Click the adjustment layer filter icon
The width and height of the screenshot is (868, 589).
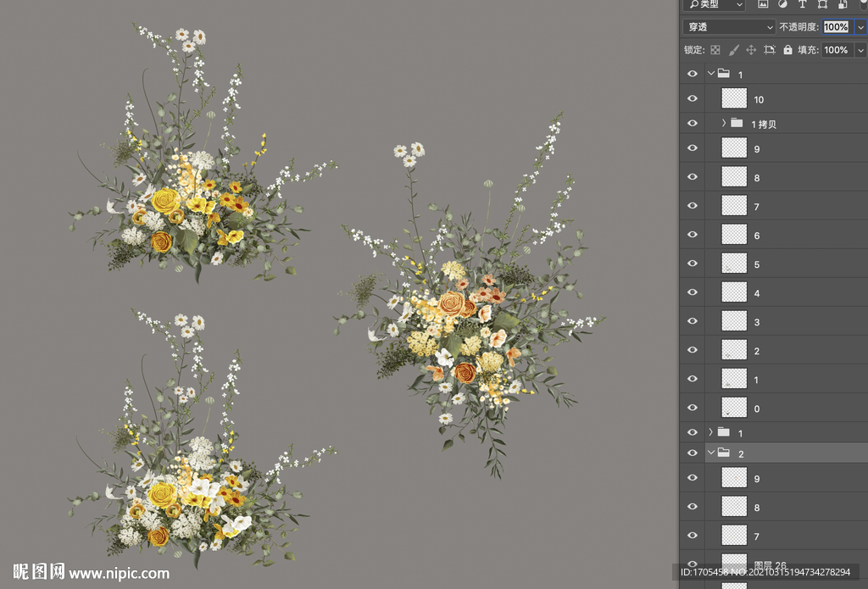(782, 4)
